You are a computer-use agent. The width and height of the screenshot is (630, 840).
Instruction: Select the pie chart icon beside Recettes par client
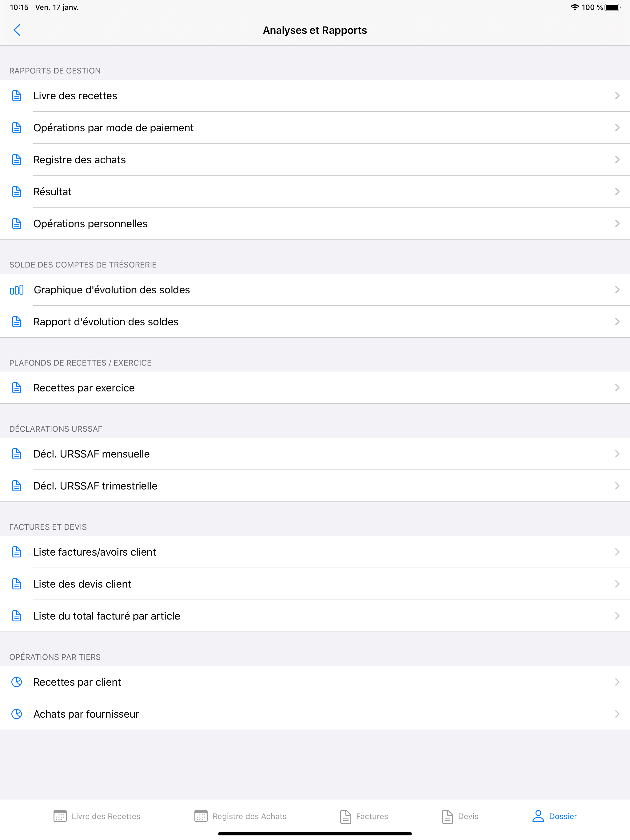pos(17,682)
